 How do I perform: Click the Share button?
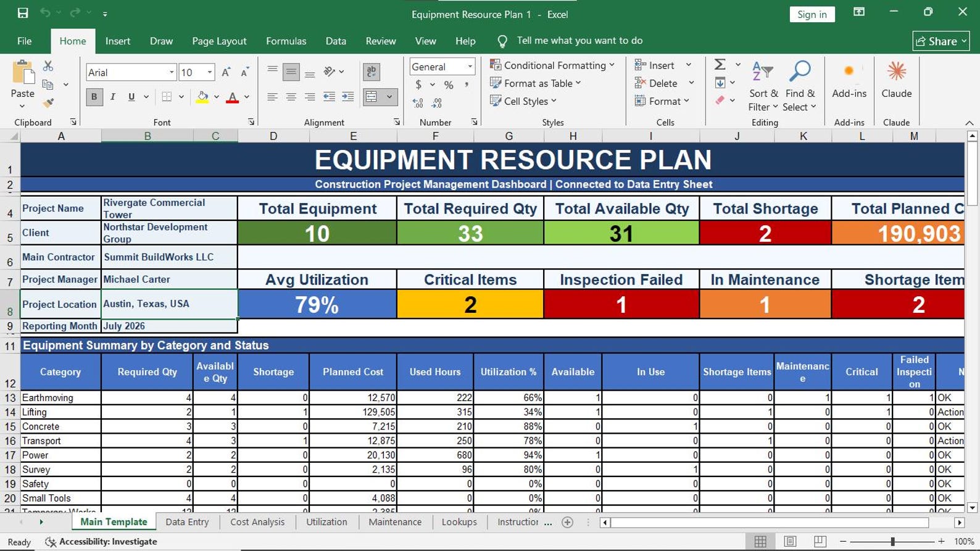point(941,41)
